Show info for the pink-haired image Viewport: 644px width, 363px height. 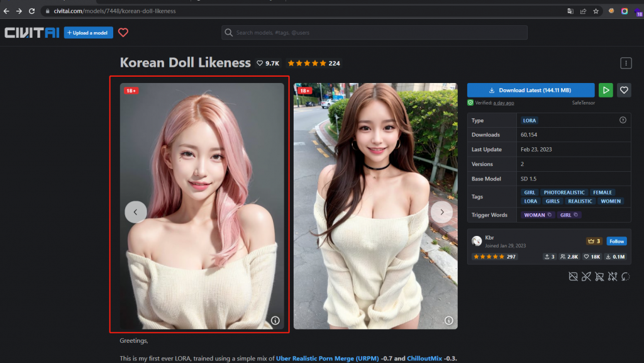[275, 320]
